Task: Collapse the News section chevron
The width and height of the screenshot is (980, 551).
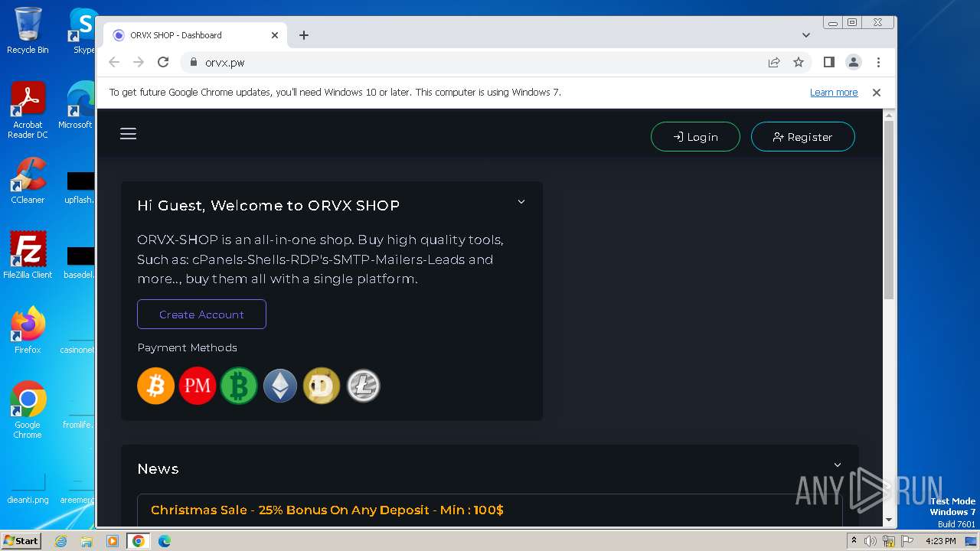Action: [x=838, y=465]
